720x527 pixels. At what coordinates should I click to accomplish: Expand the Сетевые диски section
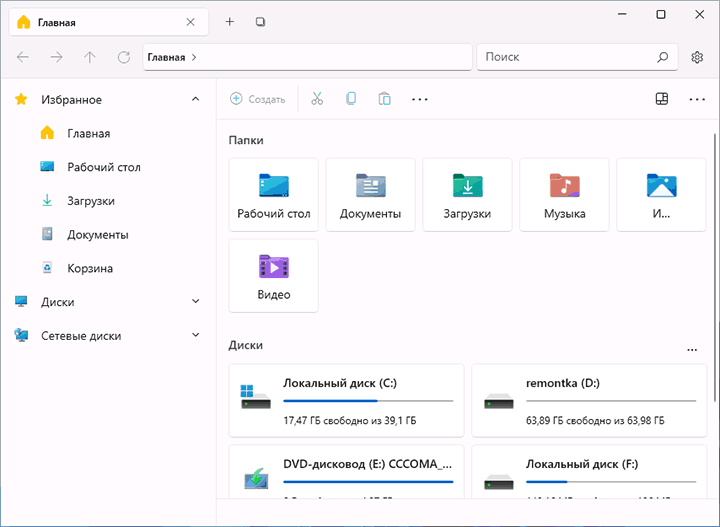pyautogui.click(x=195, y=336)
